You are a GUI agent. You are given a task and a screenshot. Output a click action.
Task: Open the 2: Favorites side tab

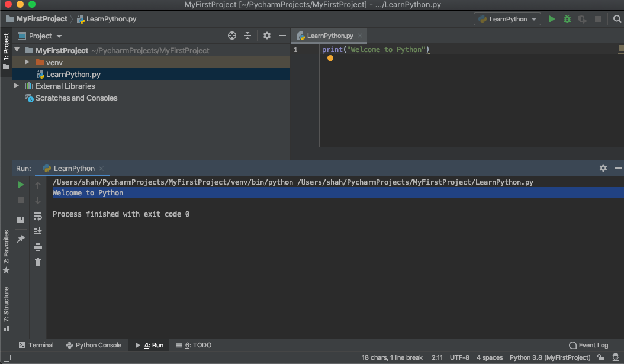pos(6,252)
